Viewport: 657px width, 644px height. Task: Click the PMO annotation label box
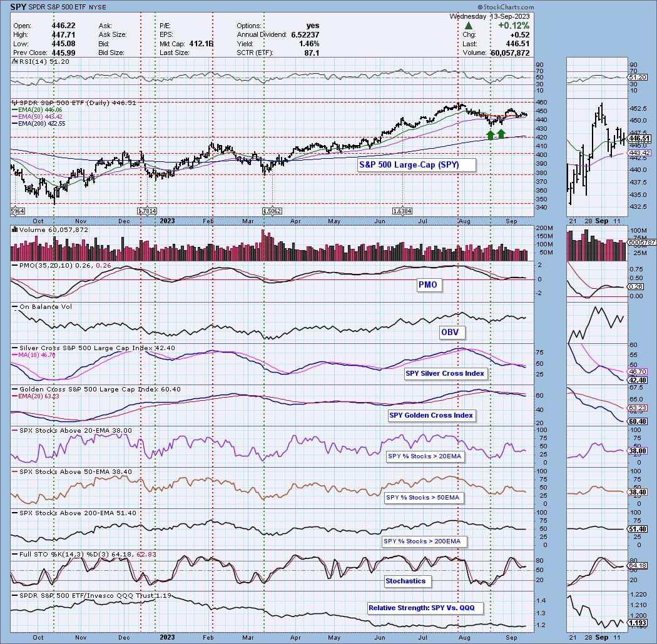429,284
